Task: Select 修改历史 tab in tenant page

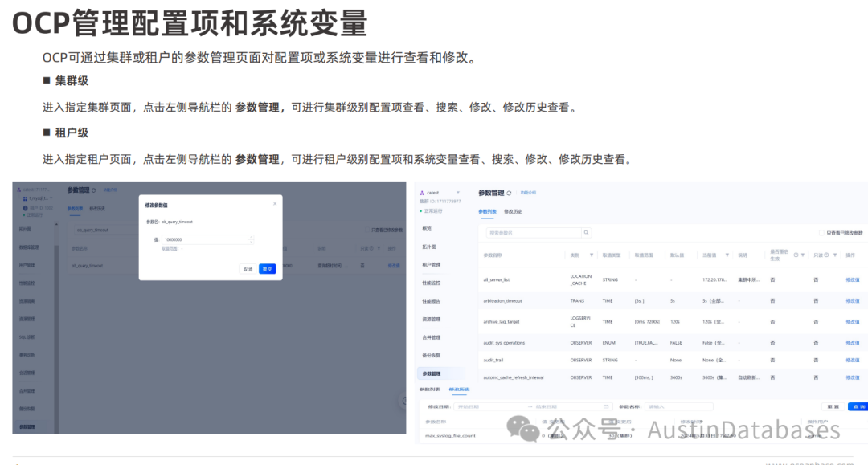Action: (x=97, y=209)
